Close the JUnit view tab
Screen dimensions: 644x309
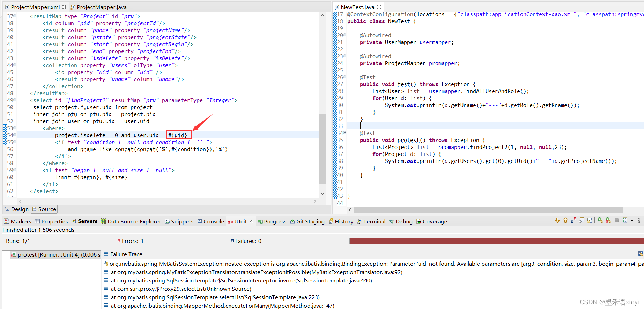[251, 221]
